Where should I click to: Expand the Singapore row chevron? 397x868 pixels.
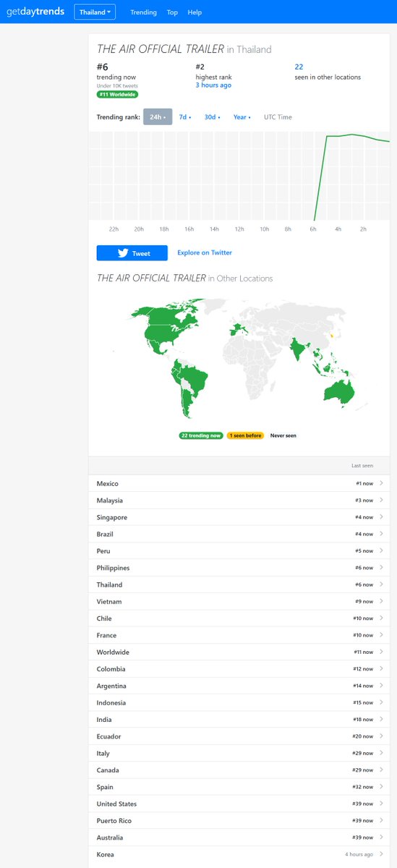click(x=381, y=517)
